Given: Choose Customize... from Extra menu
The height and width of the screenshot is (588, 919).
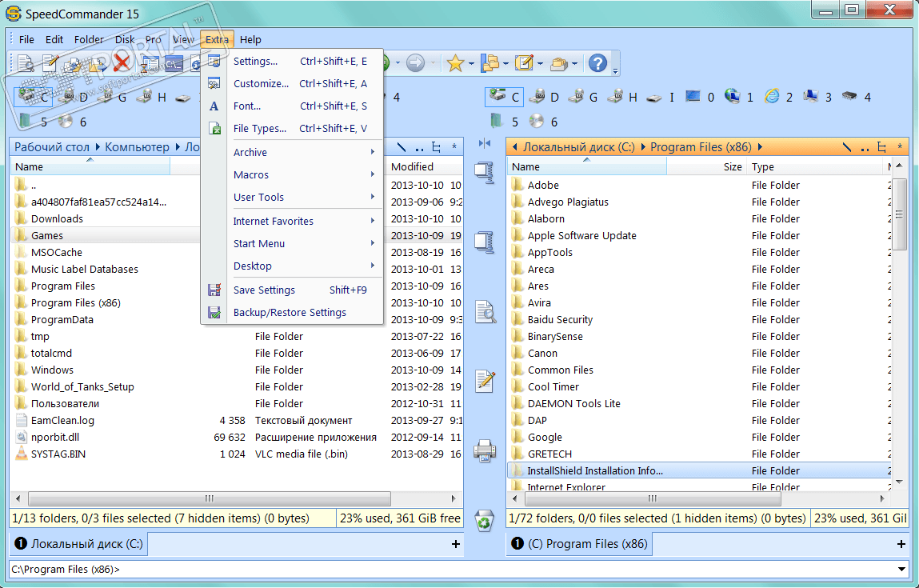Looking at the screenshot, I should pyautogui.click(x=292, y=83).
